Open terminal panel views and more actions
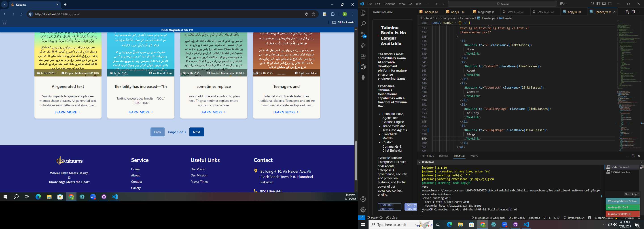644x229 pixels. coord(627,156)
